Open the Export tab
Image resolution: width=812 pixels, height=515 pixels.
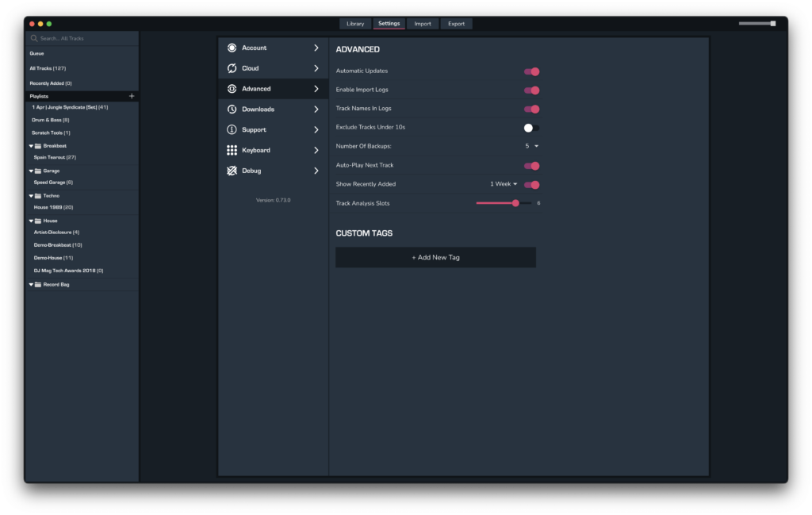pyautogui.click(x=456, y=24)
